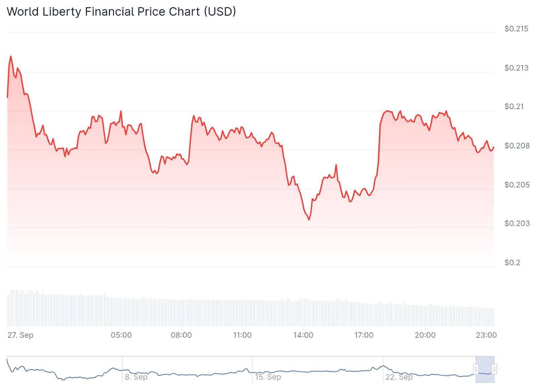Screen dimensions: 537x392
Task: Click the 08:00 time axis label
Action: point(181,335)
